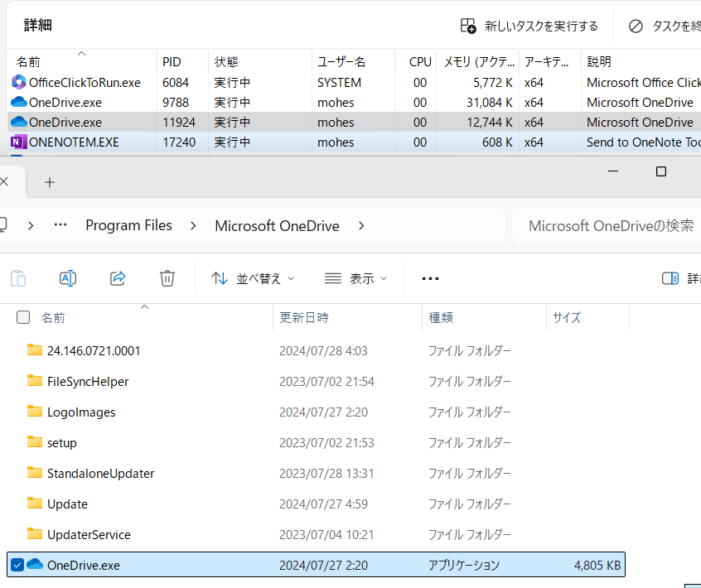The image size is (701, 588).
Task: Select the LogoImages folder icon
Action: coord(35,411)
